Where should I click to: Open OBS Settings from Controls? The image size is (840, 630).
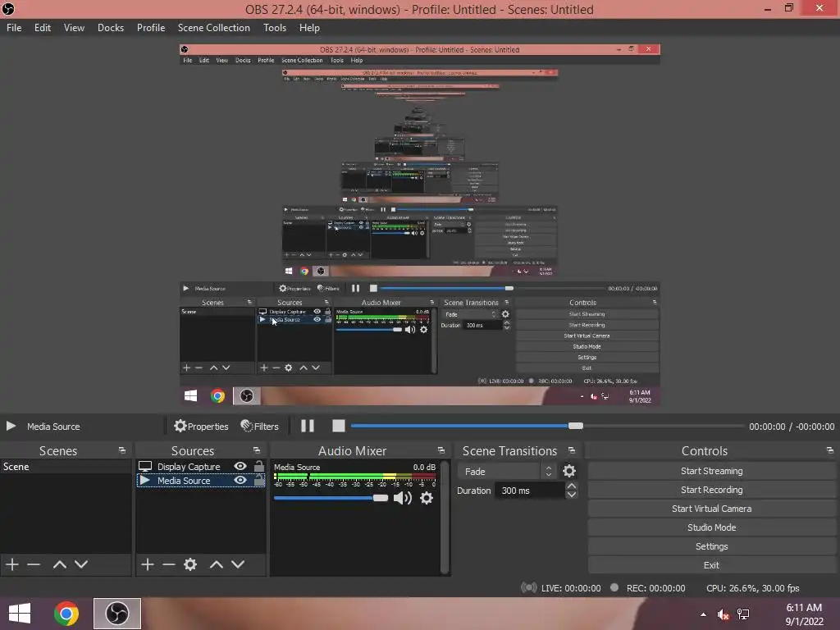pos(711,546)
